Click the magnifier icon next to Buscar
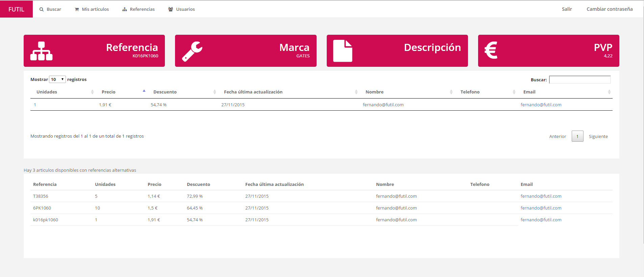 tap(42, 9)
